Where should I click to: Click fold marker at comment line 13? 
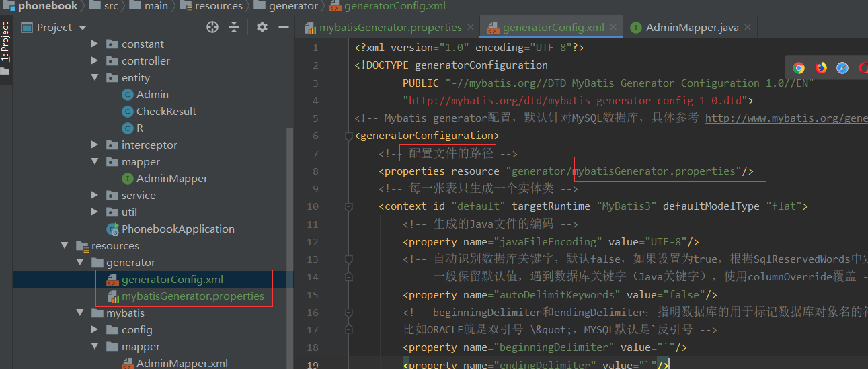[x=348, y=259]
